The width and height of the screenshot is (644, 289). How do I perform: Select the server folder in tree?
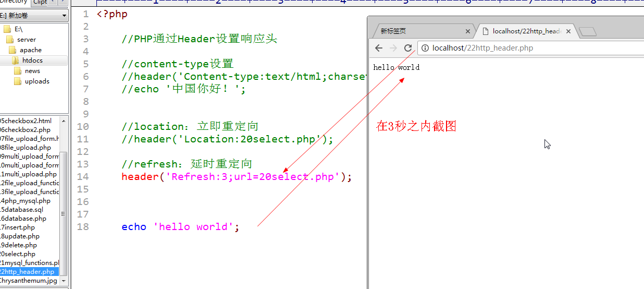click(27, 39)
